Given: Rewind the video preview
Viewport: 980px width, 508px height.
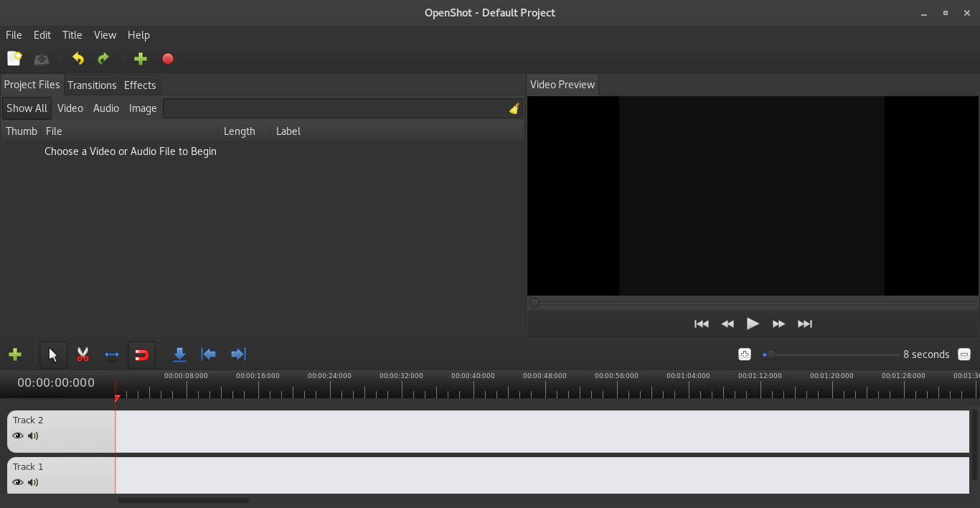Looking at the screenshot, I should [x=727, y=324].
